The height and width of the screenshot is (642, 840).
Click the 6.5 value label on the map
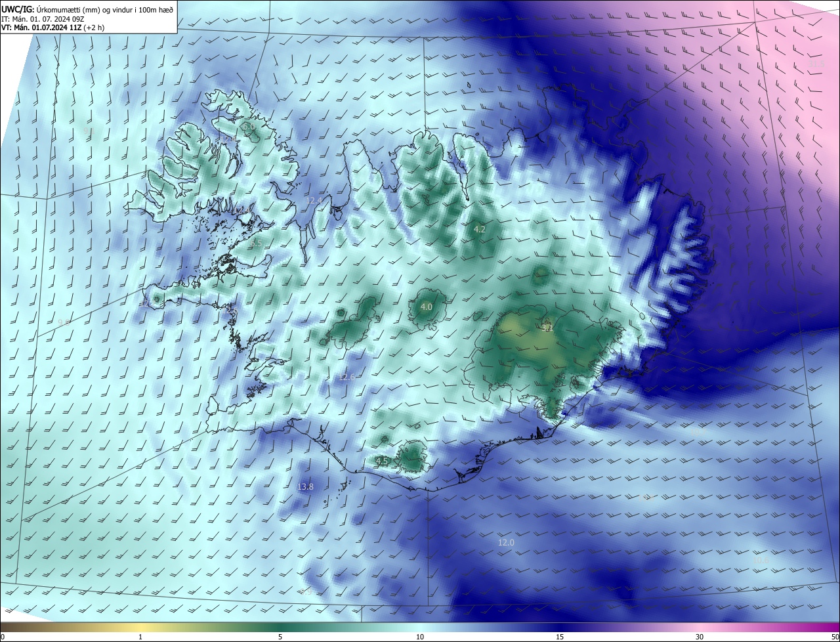pyautogui.click(x=256, y=243)
